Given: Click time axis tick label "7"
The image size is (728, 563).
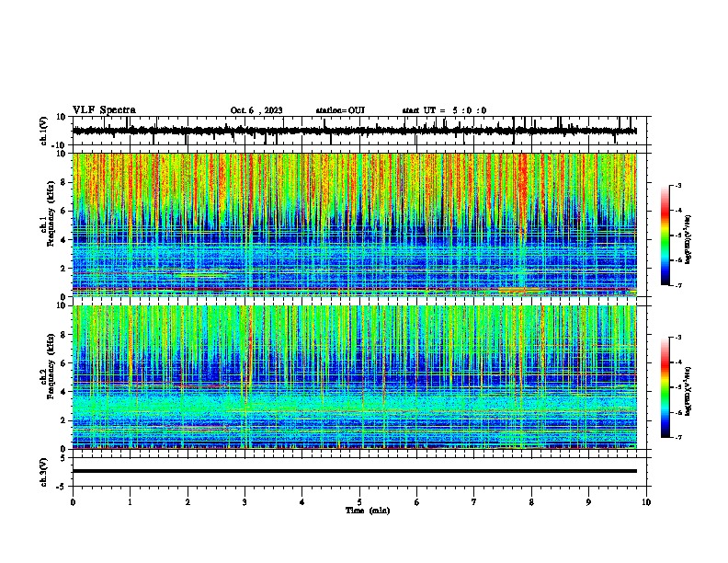Looking at the screenshot, I should (x=474, y=502).
